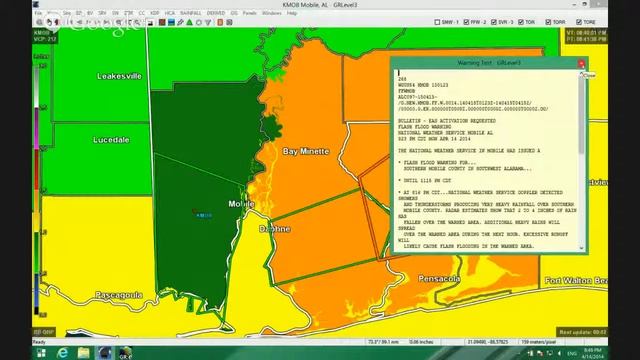Screen dimensions: 640x360
Task: Click the blue square toolbar icon
Action: point(171,22)
